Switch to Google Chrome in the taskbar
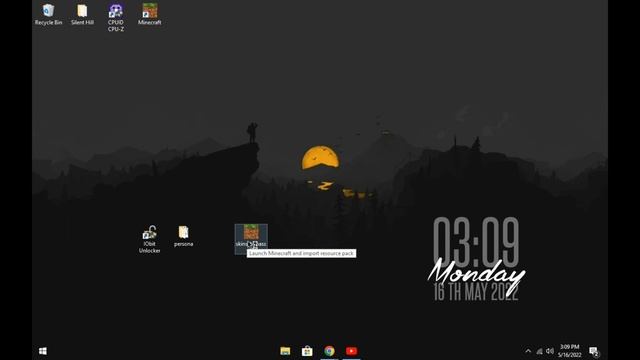This screenshot has width=640, height=360. pyautogui.click(x=329, y=351)
